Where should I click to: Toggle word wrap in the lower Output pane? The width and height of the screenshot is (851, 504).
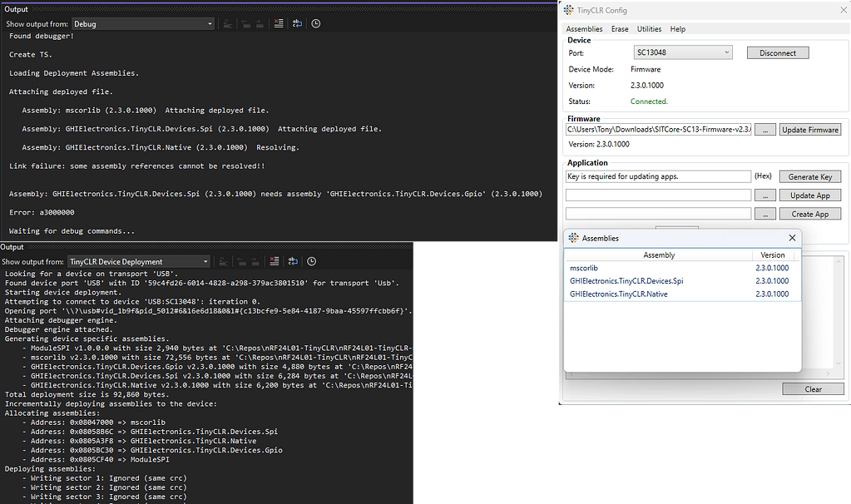pos(293,260)
